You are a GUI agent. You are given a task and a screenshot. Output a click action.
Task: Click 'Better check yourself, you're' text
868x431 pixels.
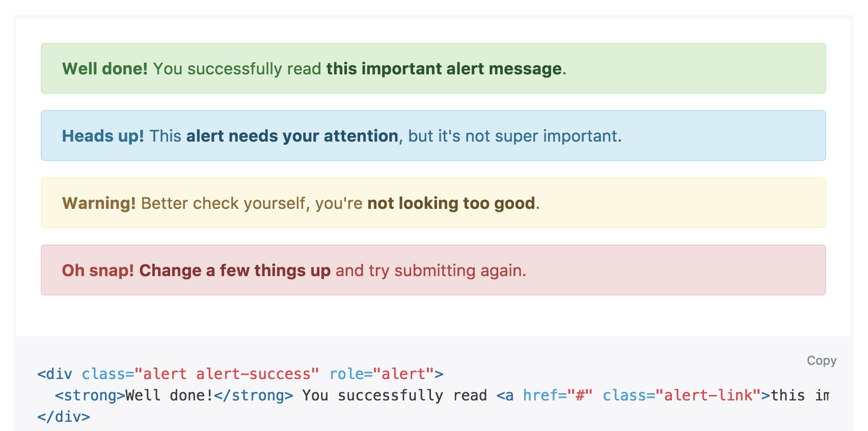(x=252, y=203)
